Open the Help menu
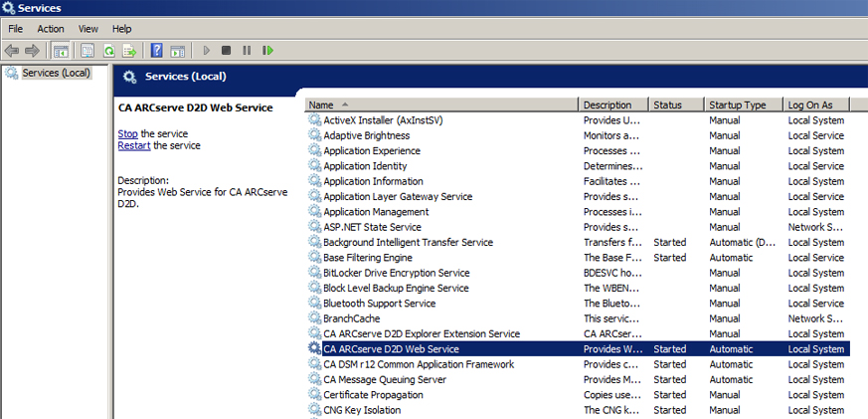This screenshot has width=868, height=419. [121, 29]
